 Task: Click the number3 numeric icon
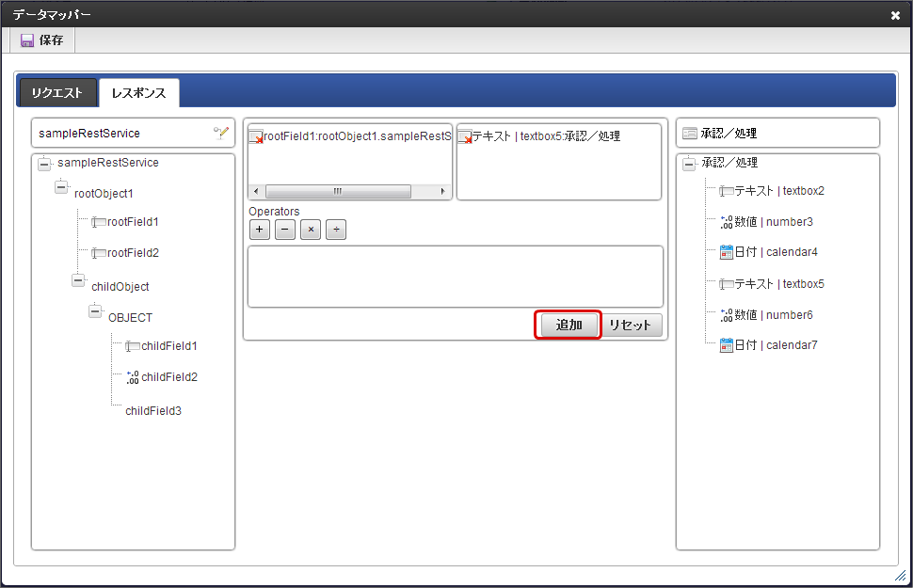(726, 222)
